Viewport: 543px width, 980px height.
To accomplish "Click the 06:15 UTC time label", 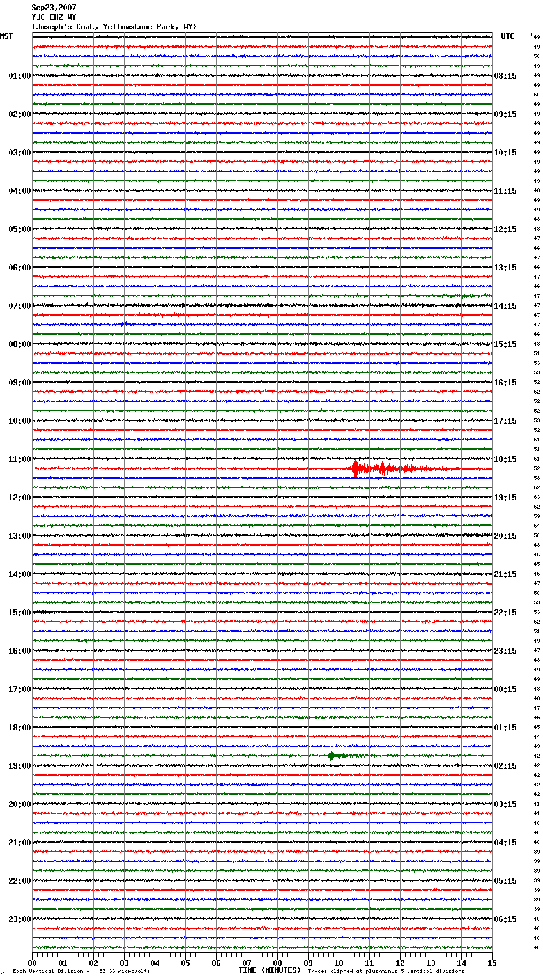I will pyautogui.click(x=505, y=919).
